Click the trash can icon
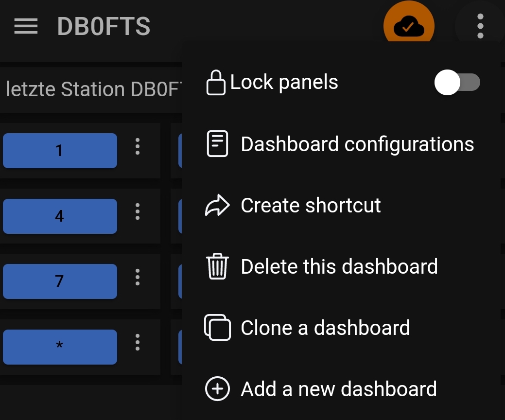This screenshot has width=505, height=420. pos(217,266)
